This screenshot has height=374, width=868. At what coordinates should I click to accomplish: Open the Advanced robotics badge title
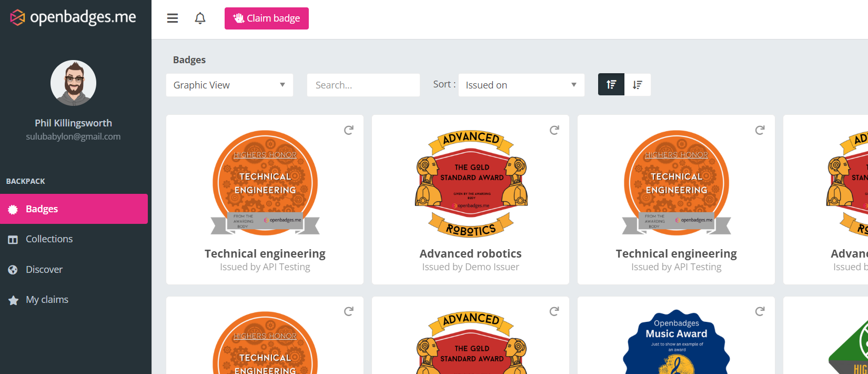pyautogui.click(x=470, y=254)
